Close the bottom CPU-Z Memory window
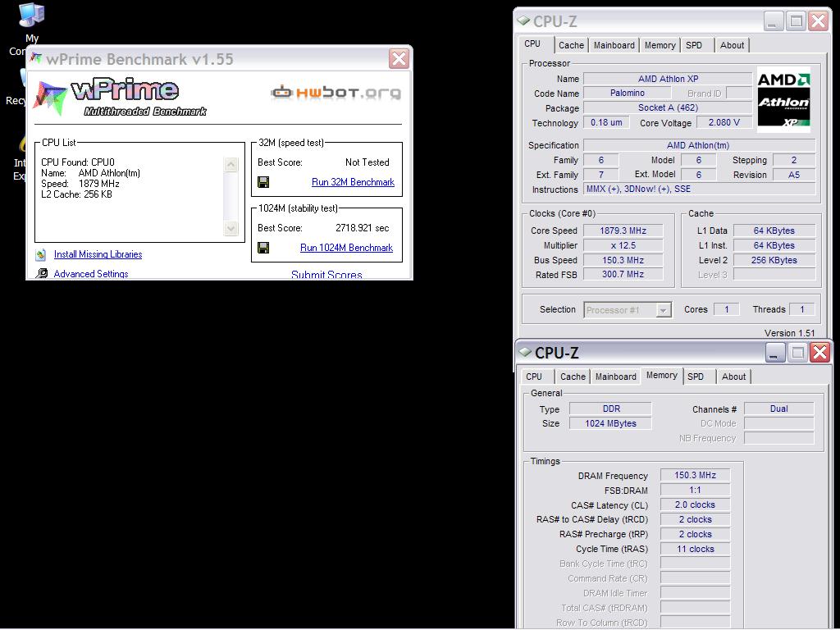 [x=820, y=353]
